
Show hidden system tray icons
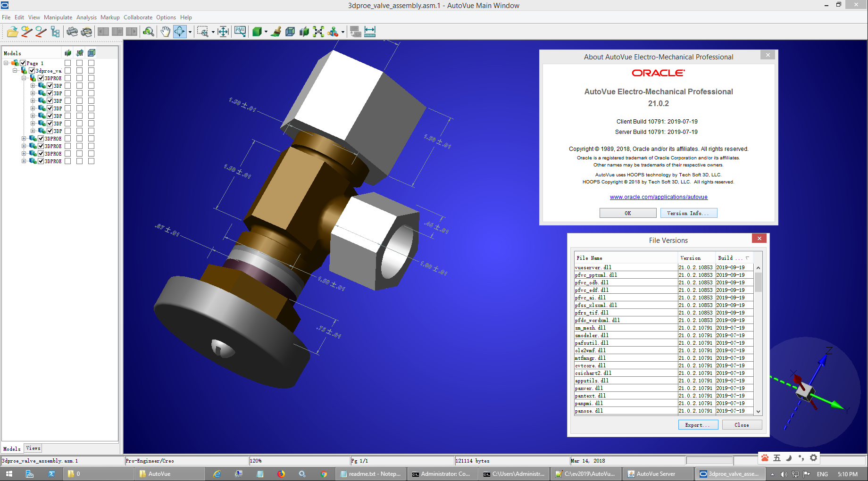click(772, 474)
